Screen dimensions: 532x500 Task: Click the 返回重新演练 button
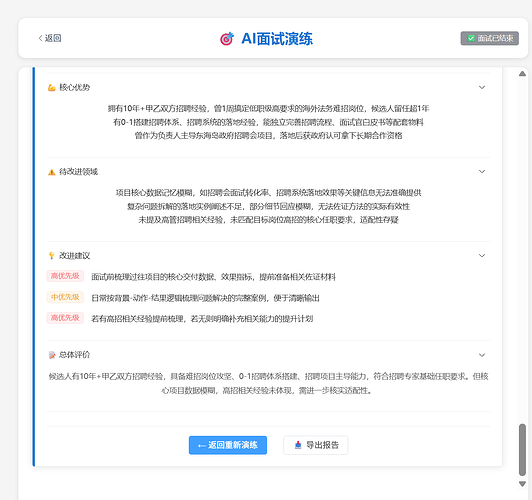pos(228,445)
